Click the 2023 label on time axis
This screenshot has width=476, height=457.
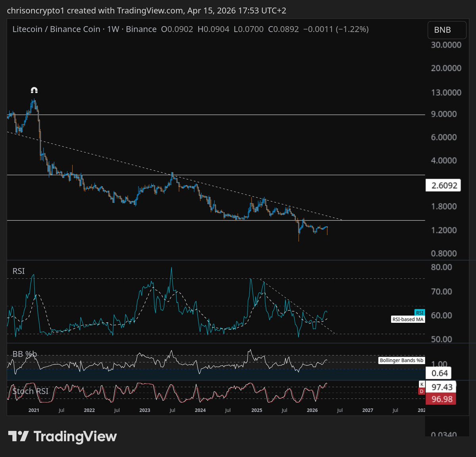pos(145,410)
